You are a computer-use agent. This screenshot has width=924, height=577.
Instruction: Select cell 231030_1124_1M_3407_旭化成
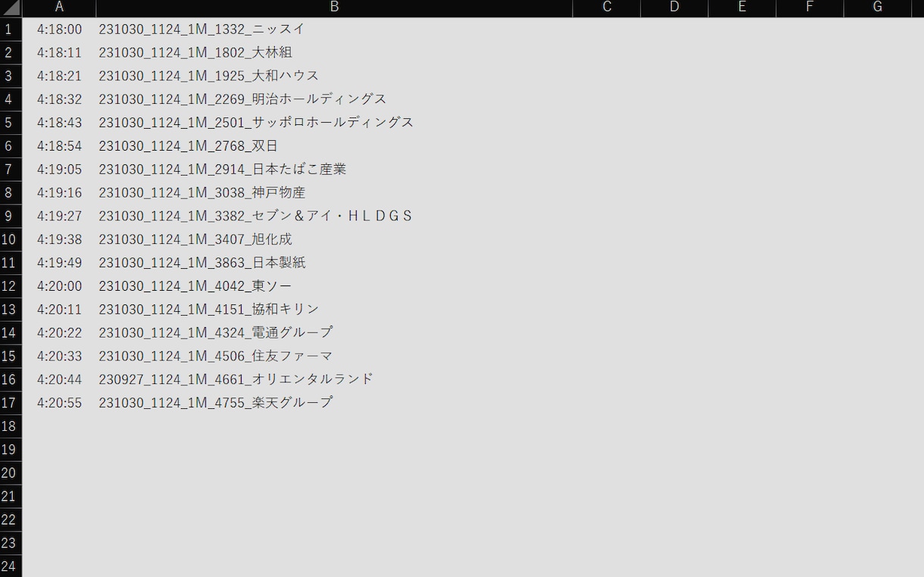coord(335,239)
